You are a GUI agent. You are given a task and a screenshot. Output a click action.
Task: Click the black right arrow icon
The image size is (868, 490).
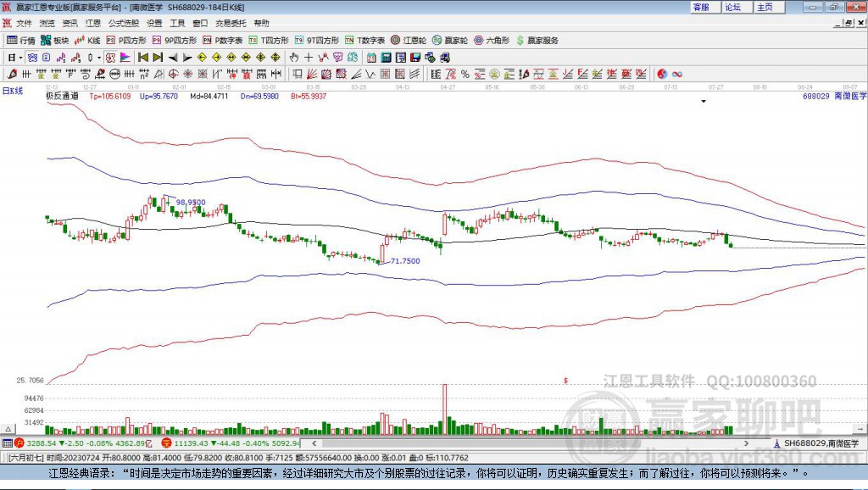(187, 58)
